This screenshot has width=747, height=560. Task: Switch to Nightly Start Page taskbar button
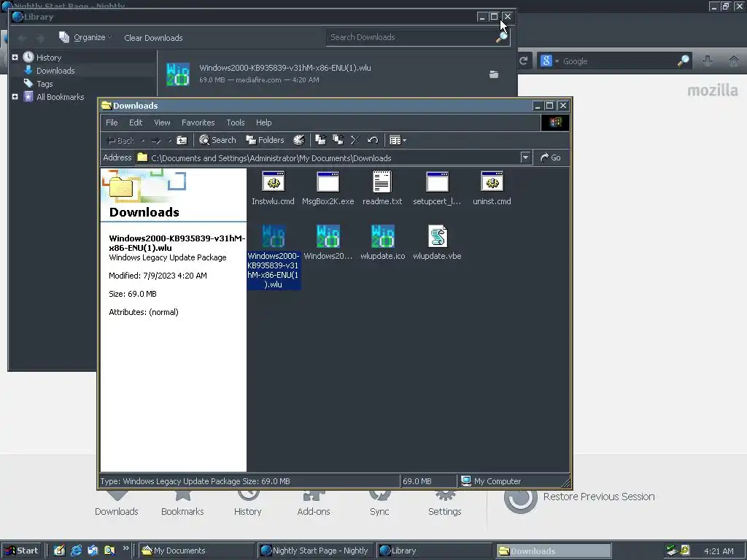pyautogui.click(x=315, y=551)
